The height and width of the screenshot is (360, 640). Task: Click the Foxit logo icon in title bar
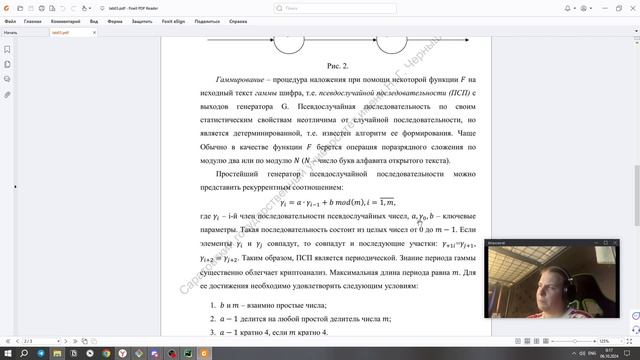7,8
